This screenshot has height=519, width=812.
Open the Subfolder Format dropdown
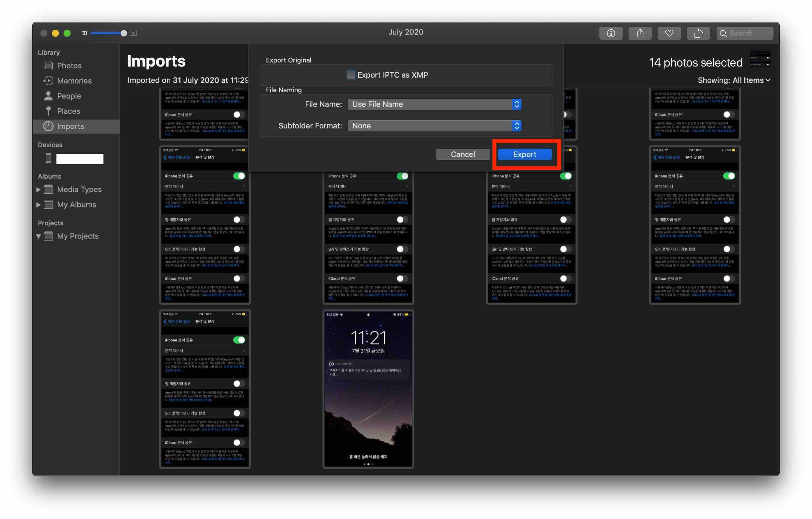point(434,126)
